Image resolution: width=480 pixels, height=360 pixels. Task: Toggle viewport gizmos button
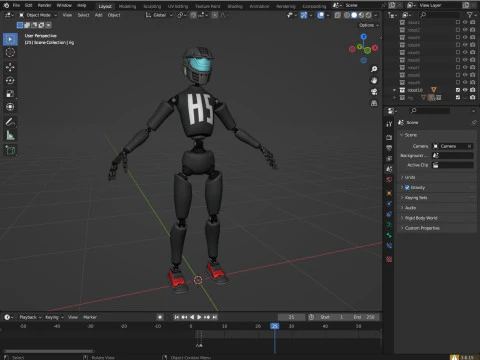[304, 15]
